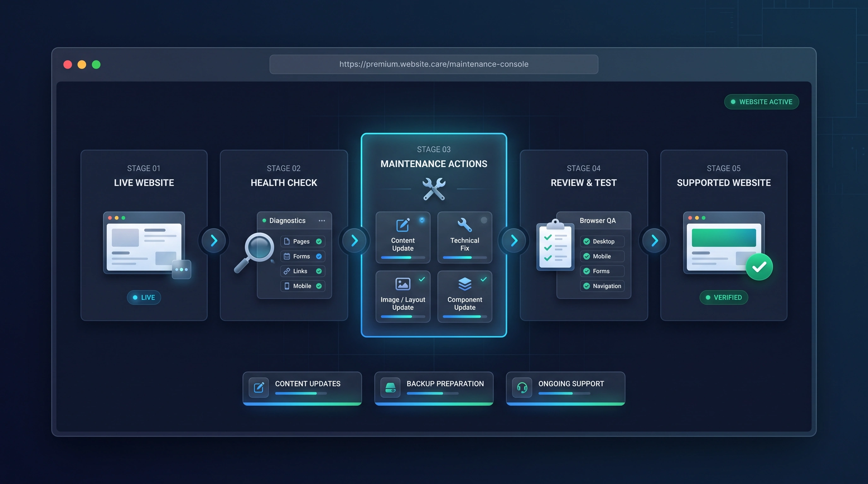The width and height of the screenshot is (868, 484).
Task: Click the Image / Layout Update picture icon
Action: (403, 284)
